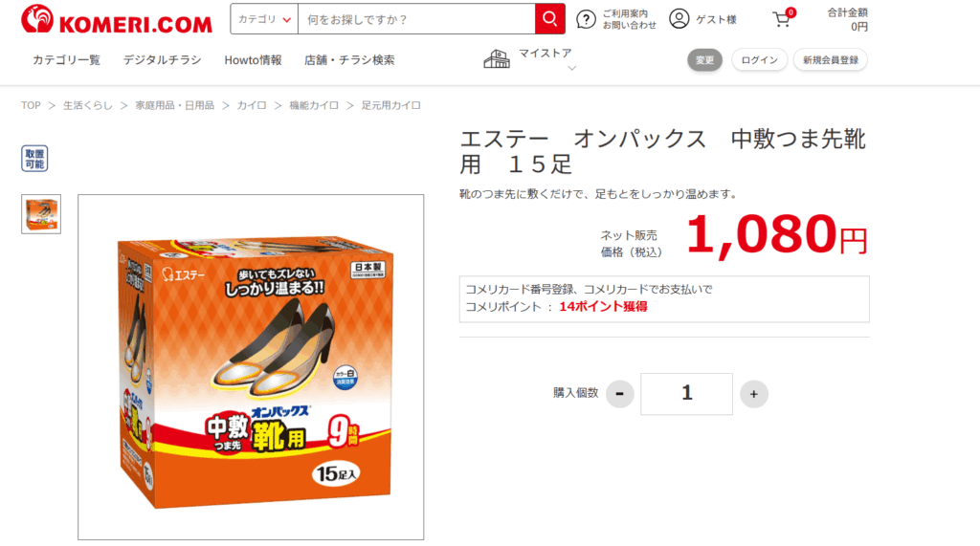Go to Howto情報 page

253,60
